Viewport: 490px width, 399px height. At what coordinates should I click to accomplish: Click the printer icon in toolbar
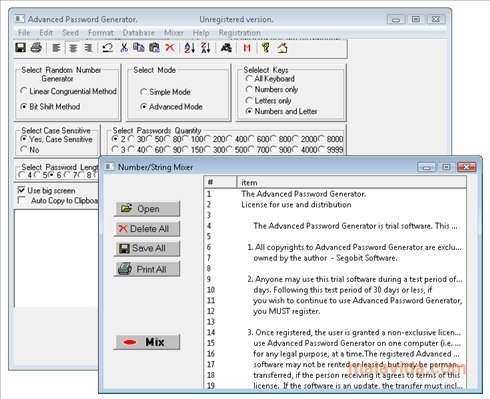click(36, 48)
